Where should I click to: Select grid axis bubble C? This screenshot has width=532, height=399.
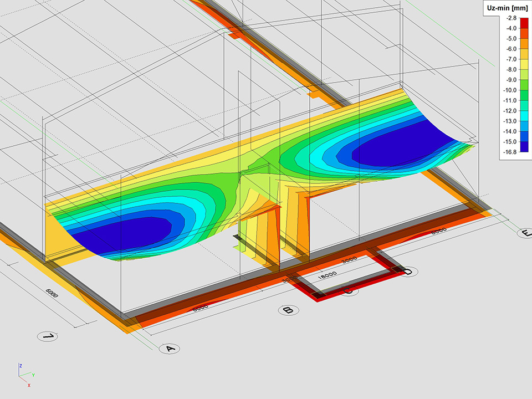[349, 290]
